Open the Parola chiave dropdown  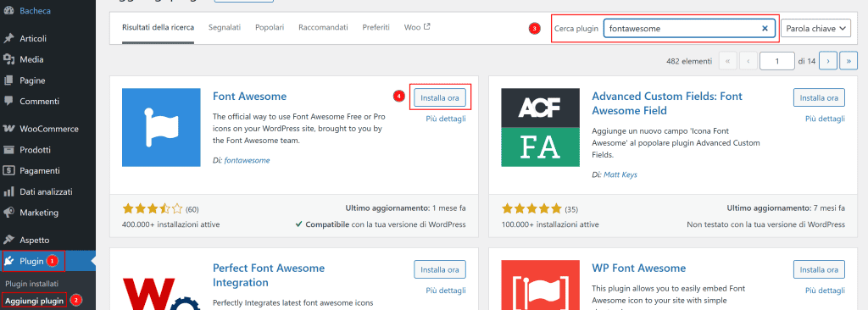(x=815, y=28)
